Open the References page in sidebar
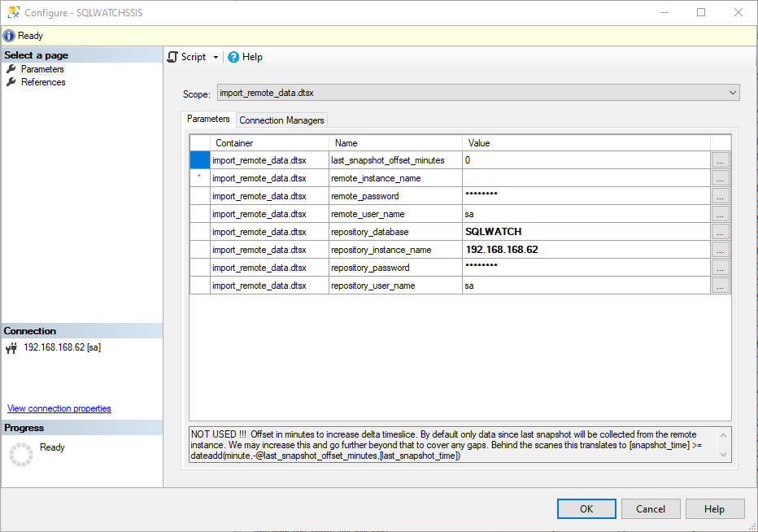The image size is (758, 532). [43, 81]
